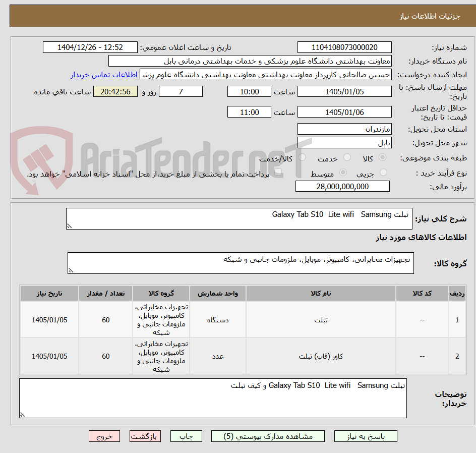The image size is (476, 453).
Task: Click row number 1 cell
Action: (457, 320)
